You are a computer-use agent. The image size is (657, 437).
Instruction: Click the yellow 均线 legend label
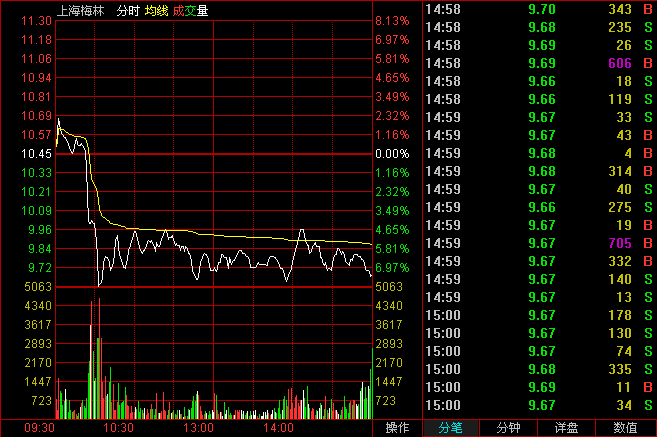coord(157,10)
